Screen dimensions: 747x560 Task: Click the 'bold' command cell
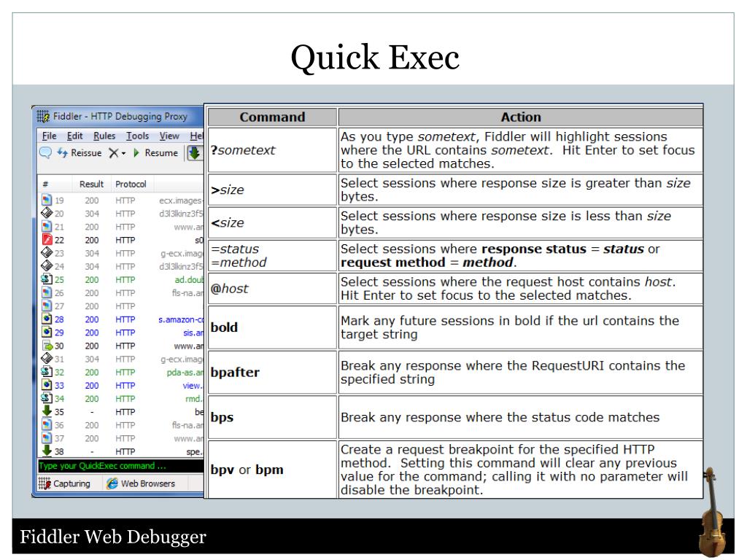[273, 327]
